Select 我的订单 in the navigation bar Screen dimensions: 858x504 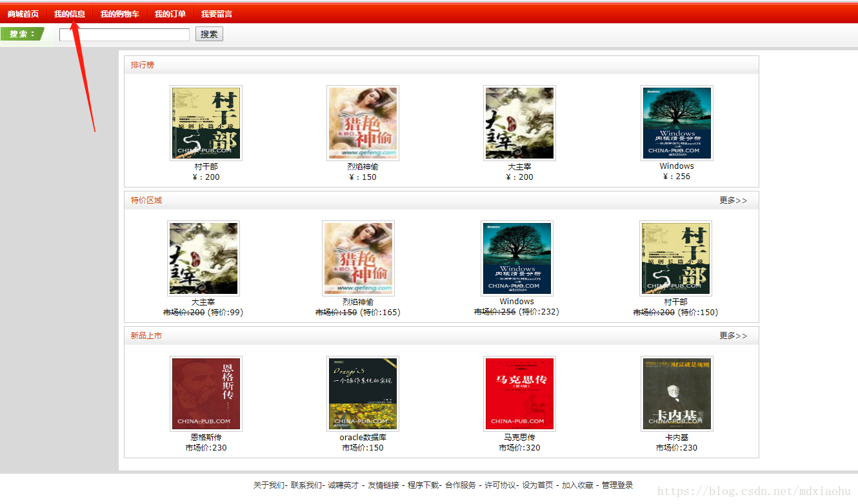(x=170, y=14)
